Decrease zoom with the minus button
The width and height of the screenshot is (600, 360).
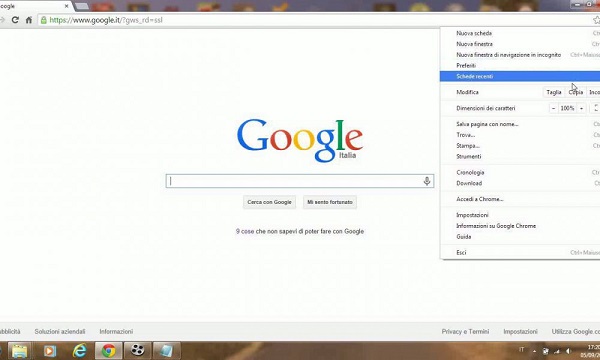tap(553, 108)
